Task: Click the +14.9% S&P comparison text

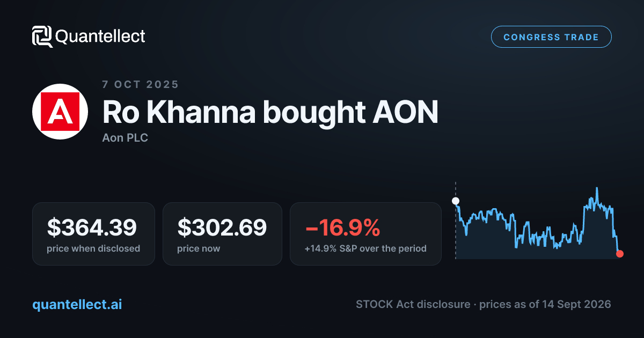Action: coord(365,248)
